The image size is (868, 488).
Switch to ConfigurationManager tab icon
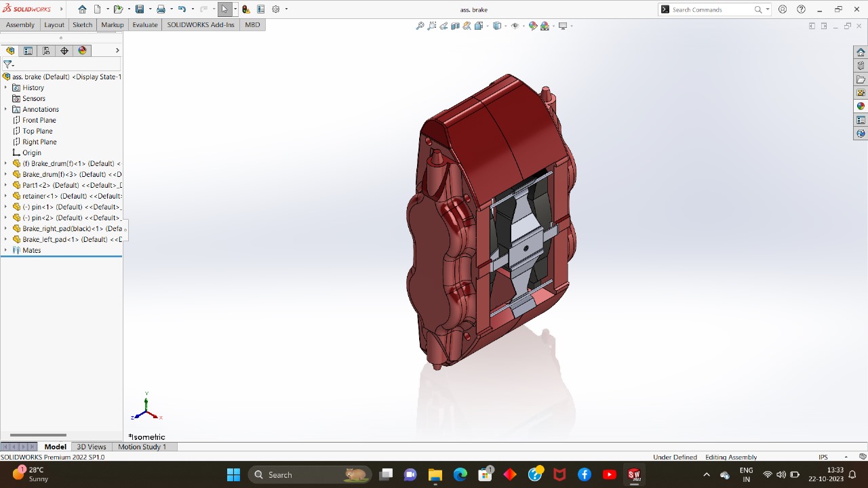(46, 51)
